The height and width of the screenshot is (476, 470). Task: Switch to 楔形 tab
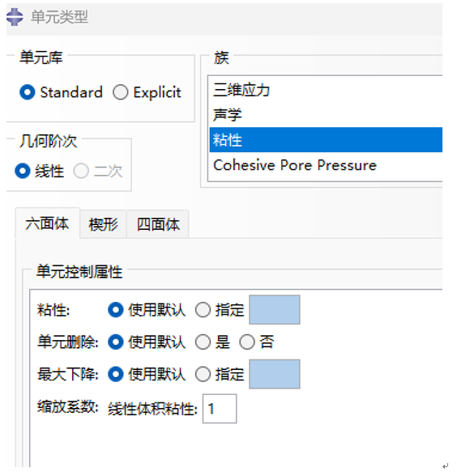pos(103,224)
